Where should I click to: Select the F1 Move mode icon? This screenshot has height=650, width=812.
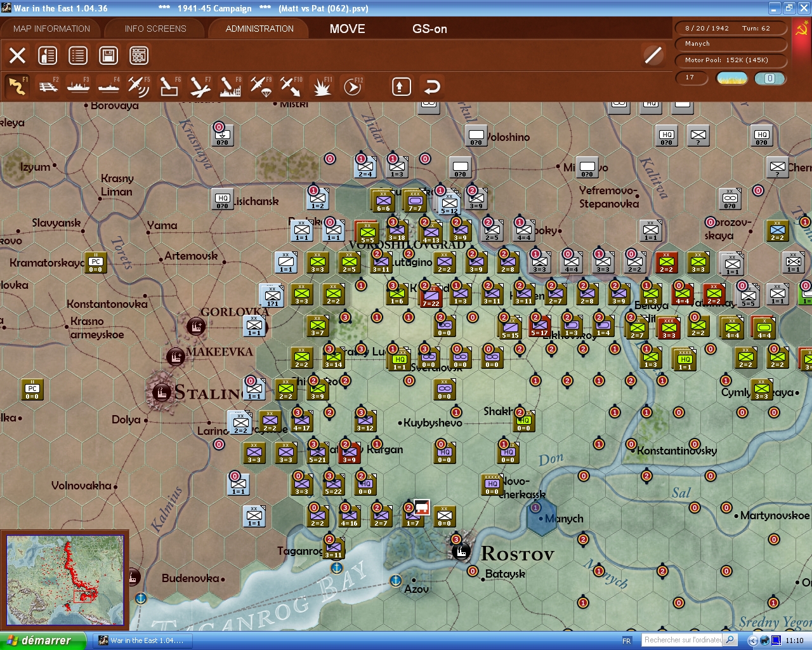click(18, 86)
